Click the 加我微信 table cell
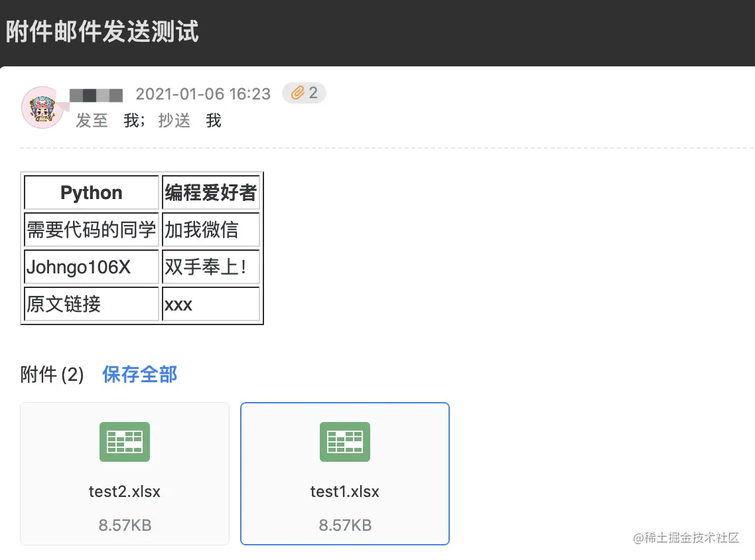 click(211, 230)
